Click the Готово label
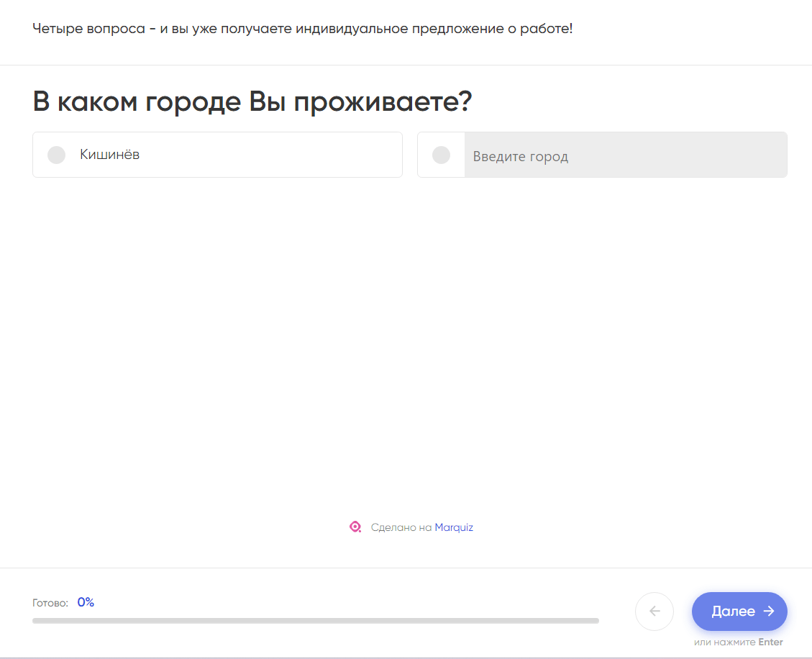Viewport: 812px width, 659px height. pyautogui.click(x=50, y=603)
